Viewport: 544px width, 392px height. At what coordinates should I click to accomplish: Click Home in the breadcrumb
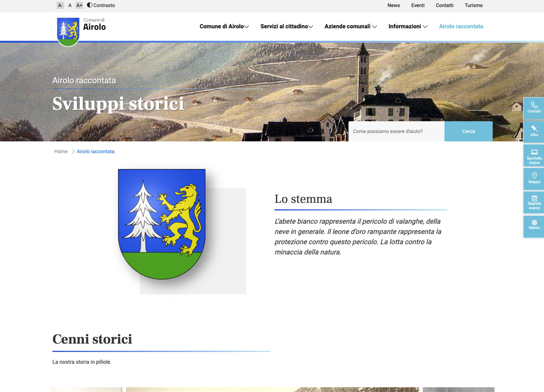[x=61, y=151]
